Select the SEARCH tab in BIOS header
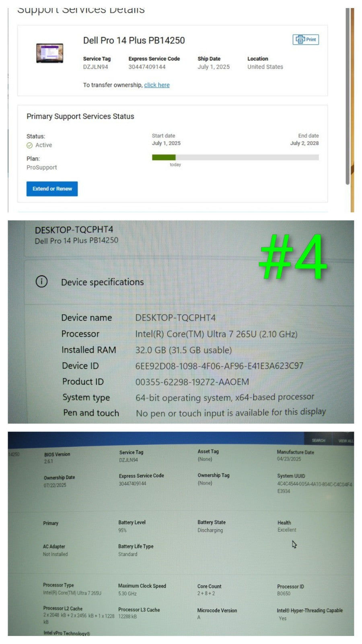362x644 pixels. pyautogui.click(x=318, y=440)
